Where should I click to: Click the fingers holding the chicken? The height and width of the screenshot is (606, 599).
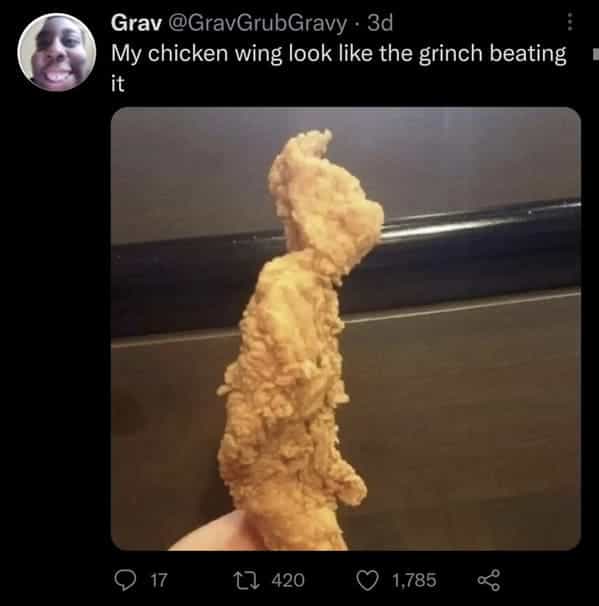click(211, 531)
